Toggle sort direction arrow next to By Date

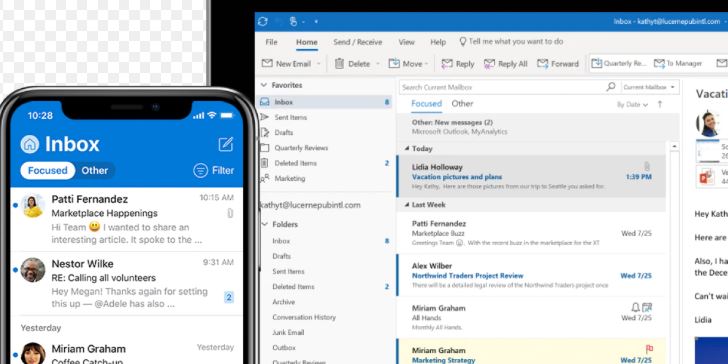coord(660,104)
